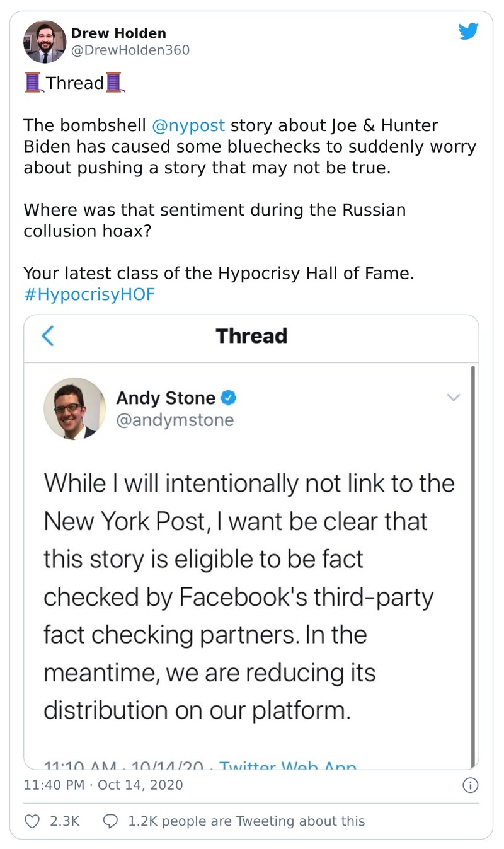
Task: Click Drew Holden's profile picture
Action: click(x=45, y=42)
